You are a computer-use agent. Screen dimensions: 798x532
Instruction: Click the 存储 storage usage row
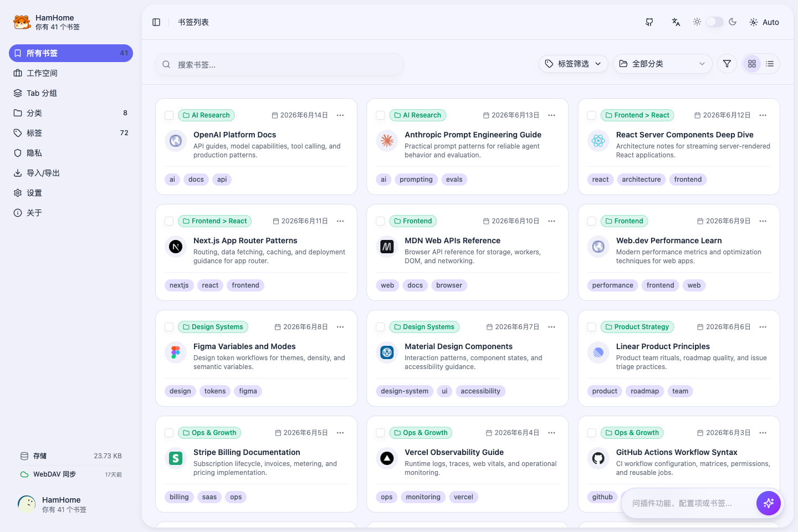tap(71, 456)
